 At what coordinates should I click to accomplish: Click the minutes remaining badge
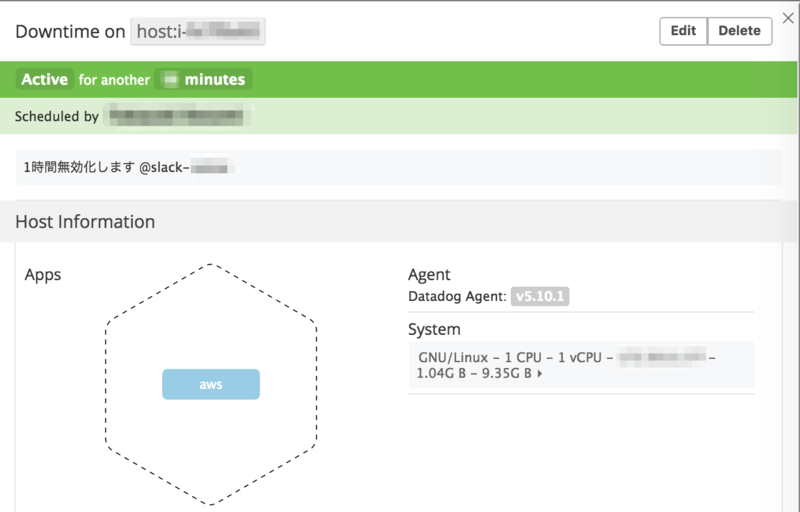pos(204,79)
